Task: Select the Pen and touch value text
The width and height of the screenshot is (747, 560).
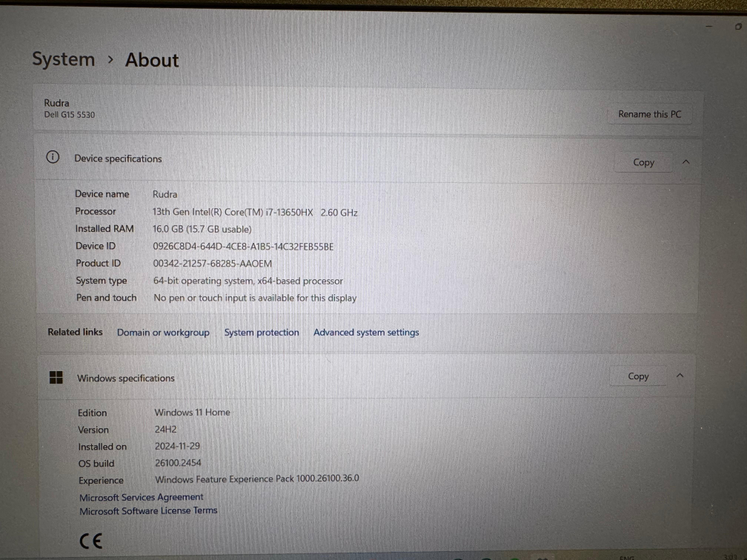Action: point(255,298)
